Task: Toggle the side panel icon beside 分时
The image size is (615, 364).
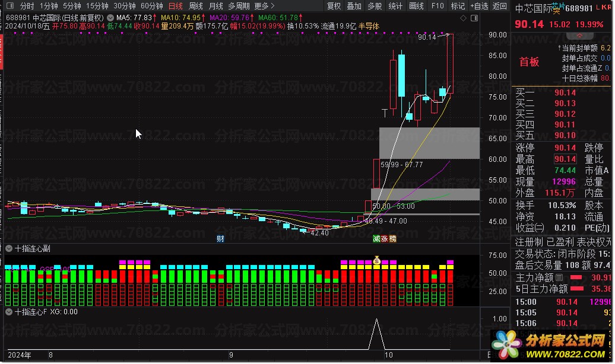Action: pos(10,6)
